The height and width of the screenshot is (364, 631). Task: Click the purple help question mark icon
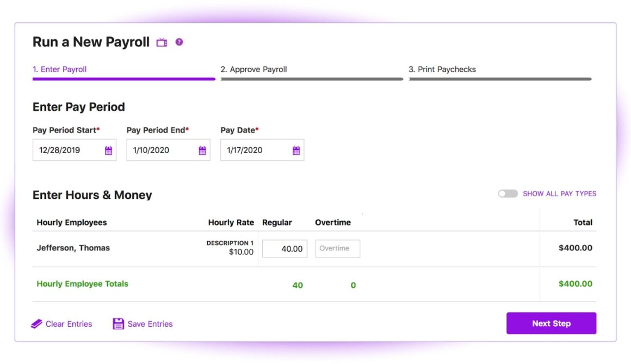point(179,42)
